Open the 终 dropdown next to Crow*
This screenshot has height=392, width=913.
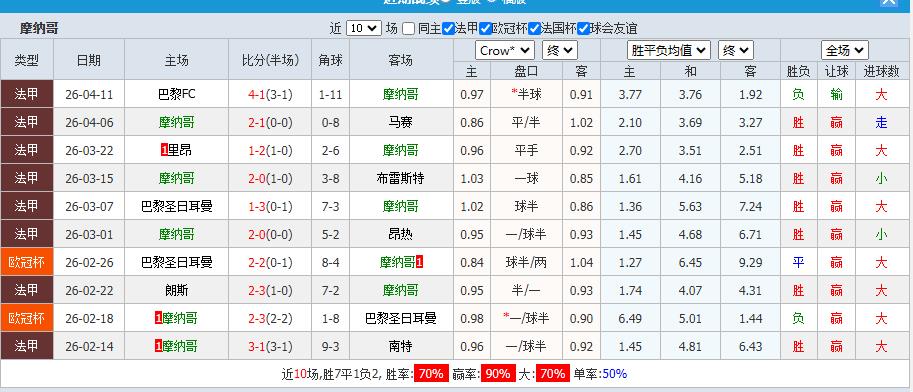560,51
